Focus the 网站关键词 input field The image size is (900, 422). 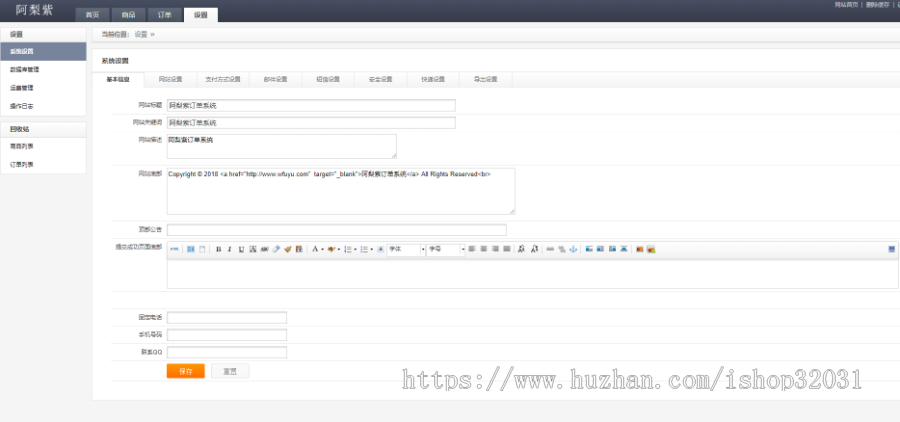coord(311,123)
